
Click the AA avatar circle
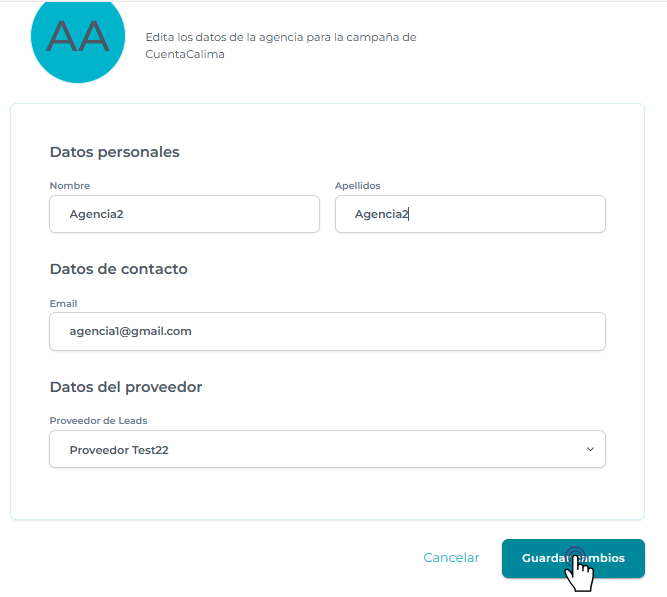[x=78, y=36]
